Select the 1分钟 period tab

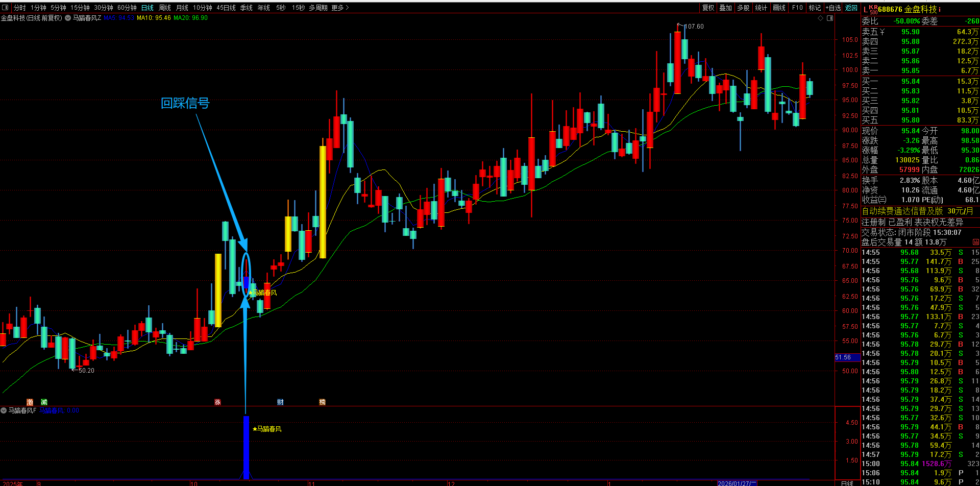pos(38,8)
